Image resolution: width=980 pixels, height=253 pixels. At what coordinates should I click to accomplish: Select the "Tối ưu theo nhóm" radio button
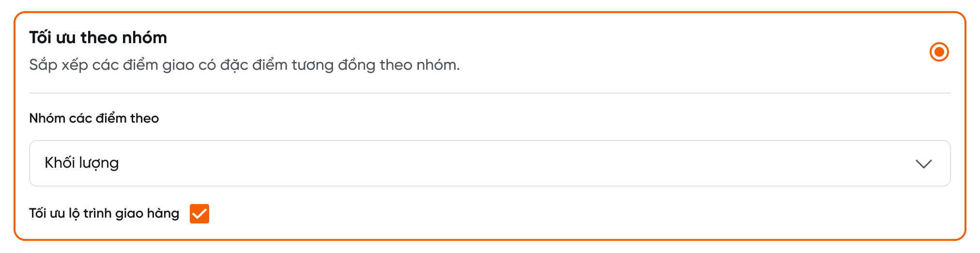[939, 52]
